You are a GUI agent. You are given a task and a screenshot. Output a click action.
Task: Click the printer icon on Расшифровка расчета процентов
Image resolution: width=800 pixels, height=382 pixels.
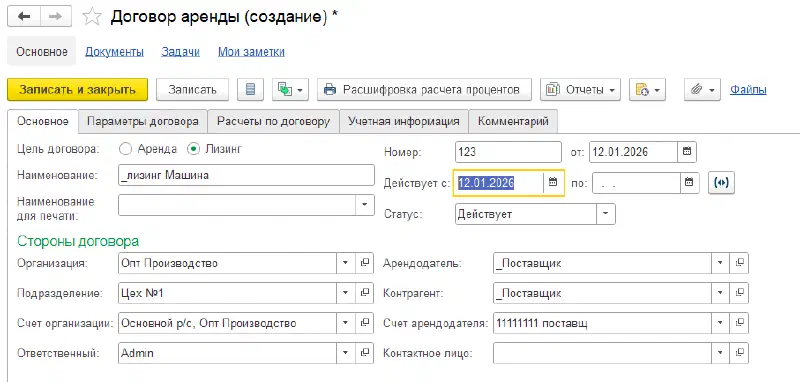[x=330, y=90]
